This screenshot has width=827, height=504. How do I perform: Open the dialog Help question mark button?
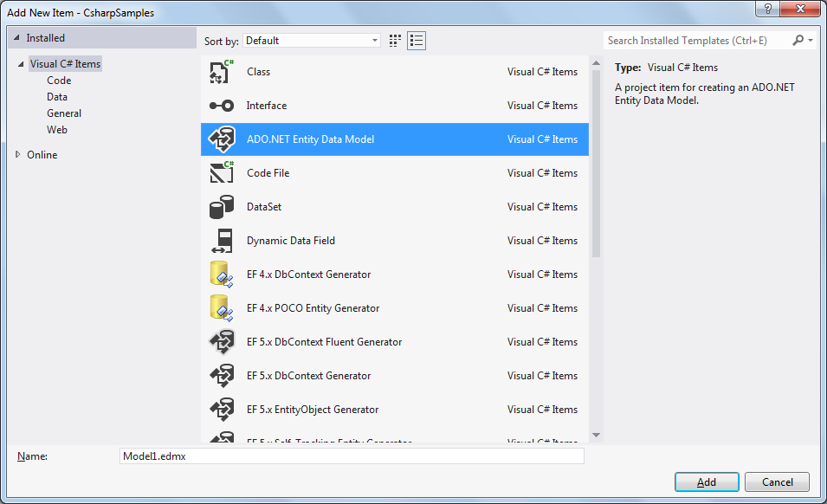pos(767,9)
